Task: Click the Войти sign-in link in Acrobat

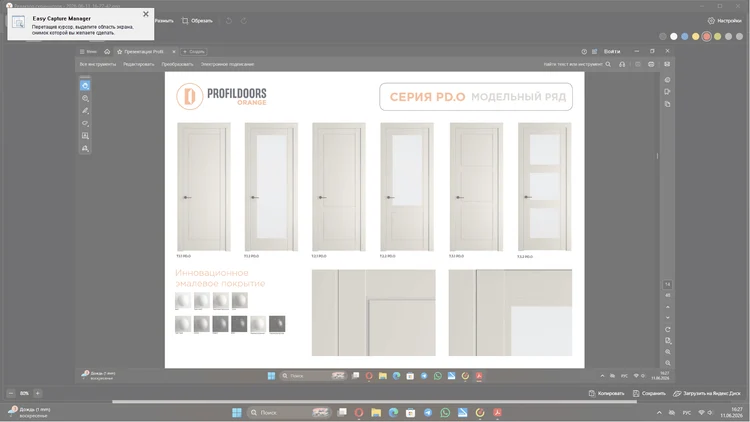Action: [x=612, y=51]
